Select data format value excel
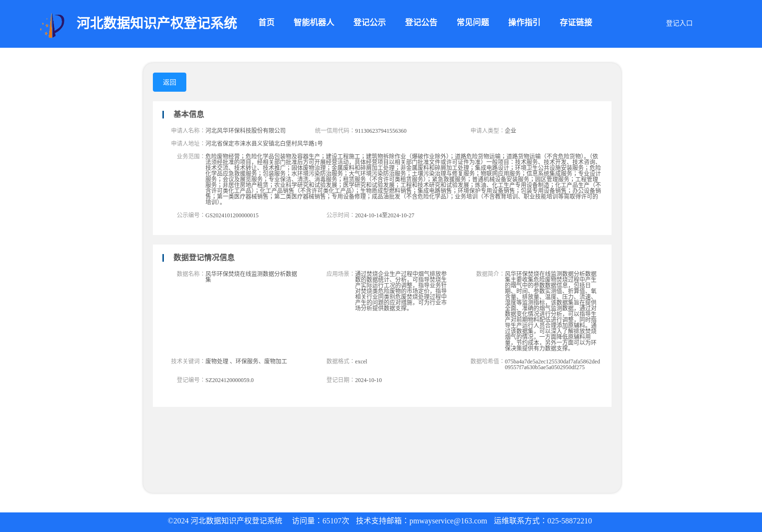Viewport: 762px width, 532px height. pyautogui.click(x=361, y=362)
